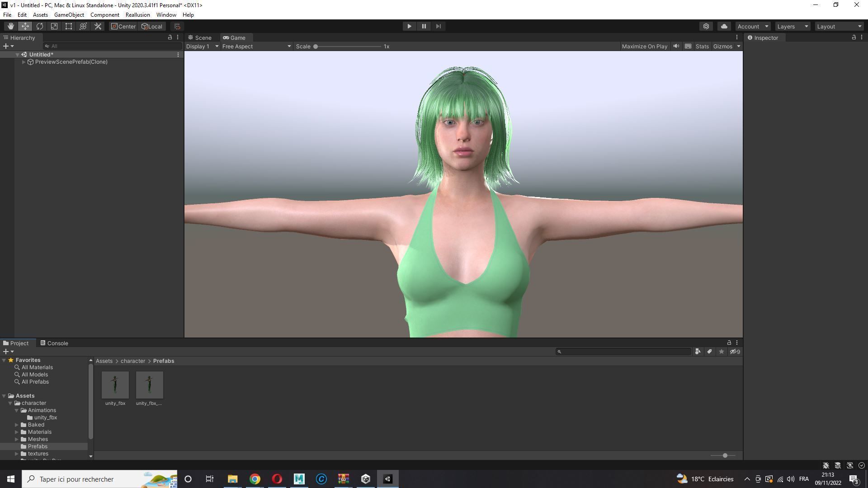The width and height of the screenshot is (868, 488).
Task: Open the Cloud services icon
Action: (724, 26)
